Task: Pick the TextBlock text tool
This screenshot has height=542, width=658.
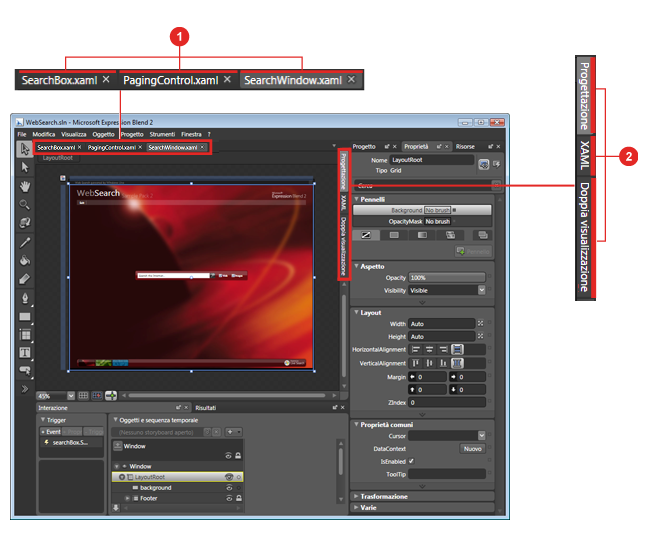Action: click(x=25, y=352)
